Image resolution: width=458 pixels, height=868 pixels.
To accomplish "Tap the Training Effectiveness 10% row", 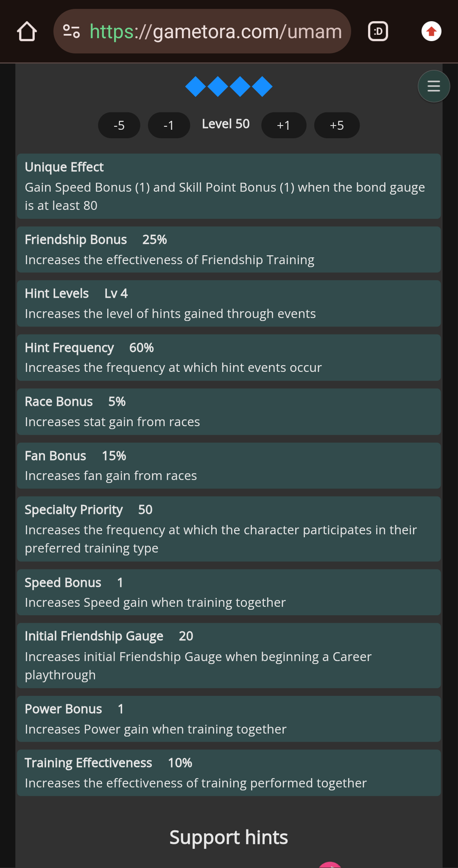I will (229, 773).
